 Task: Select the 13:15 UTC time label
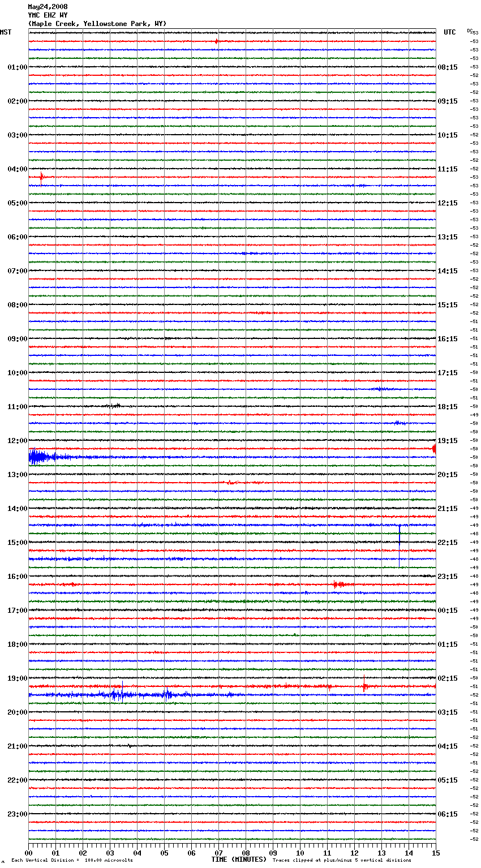coord(448,237)
